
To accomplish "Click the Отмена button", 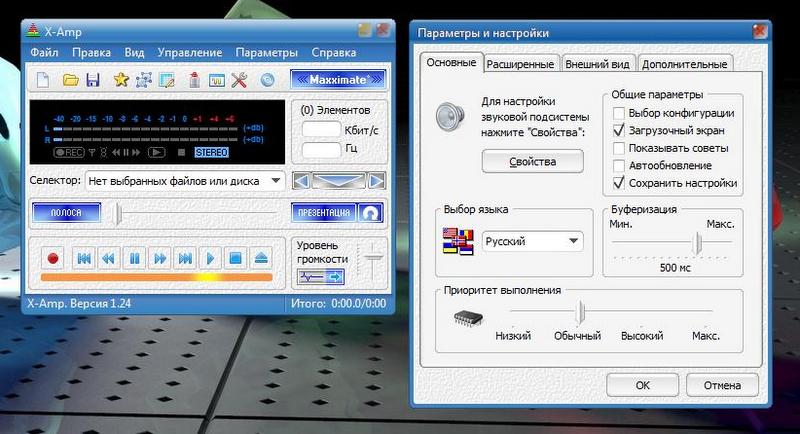I will (x=722, y=386).
